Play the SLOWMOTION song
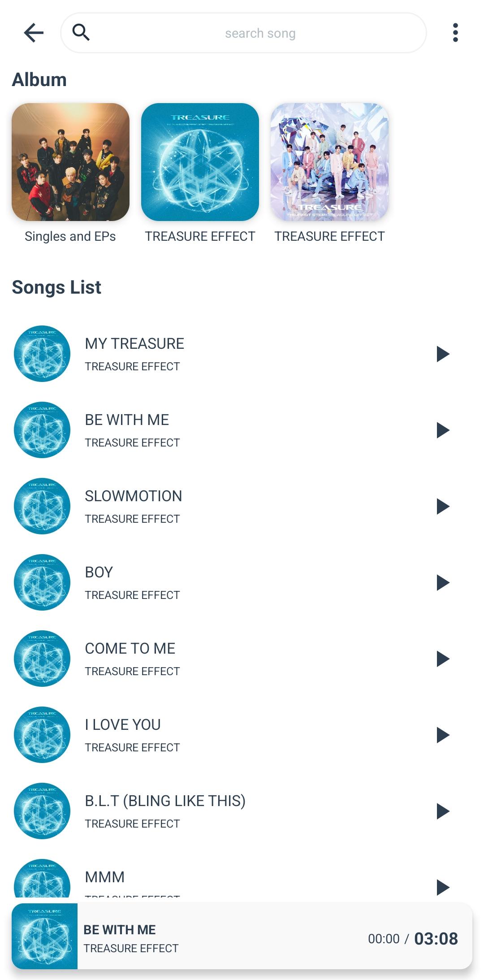Viewport: 484px width, 980px height. pos(443,506)
